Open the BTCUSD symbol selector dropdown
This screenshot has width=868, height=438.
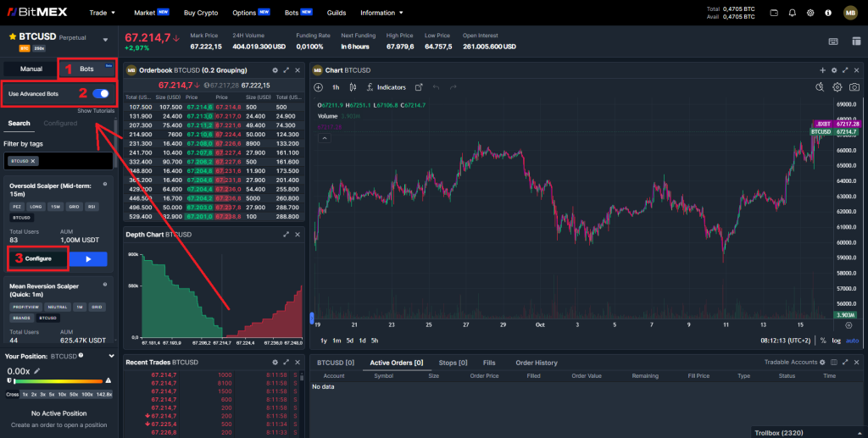click(x=105, y=39)
